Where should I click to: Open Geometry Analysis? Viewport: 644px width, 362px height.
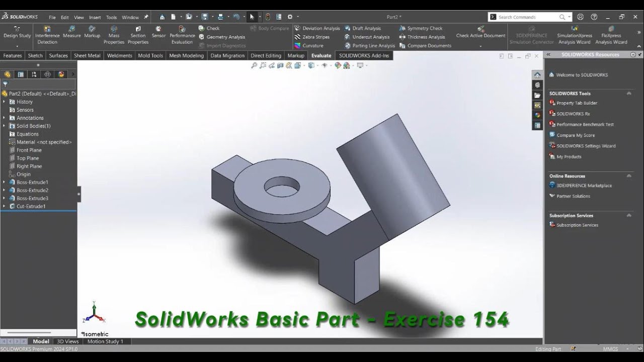[222, 37]
